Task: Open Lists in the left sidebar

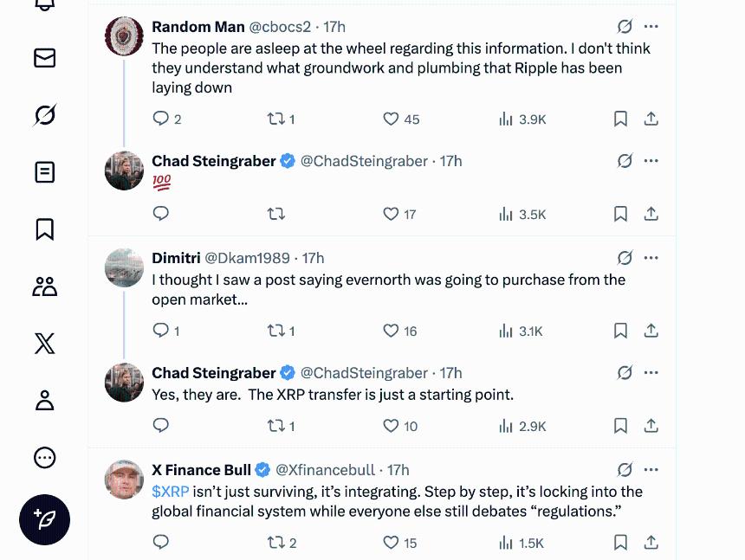Action: [x=44, y=172]
